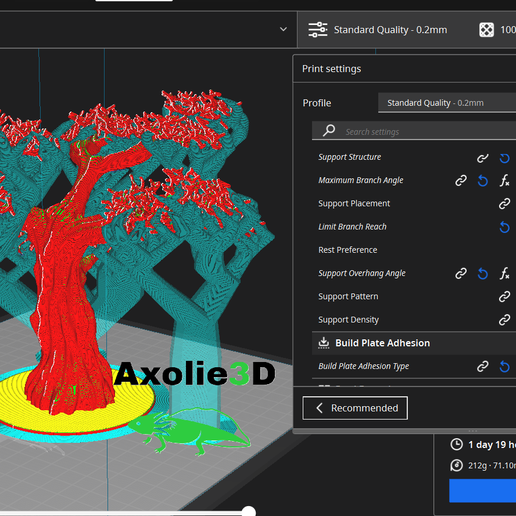Click the link icon for Maximum Branch Angle
Image resolution: width=516 pixels, height=516 pixels.
(461, 181)
